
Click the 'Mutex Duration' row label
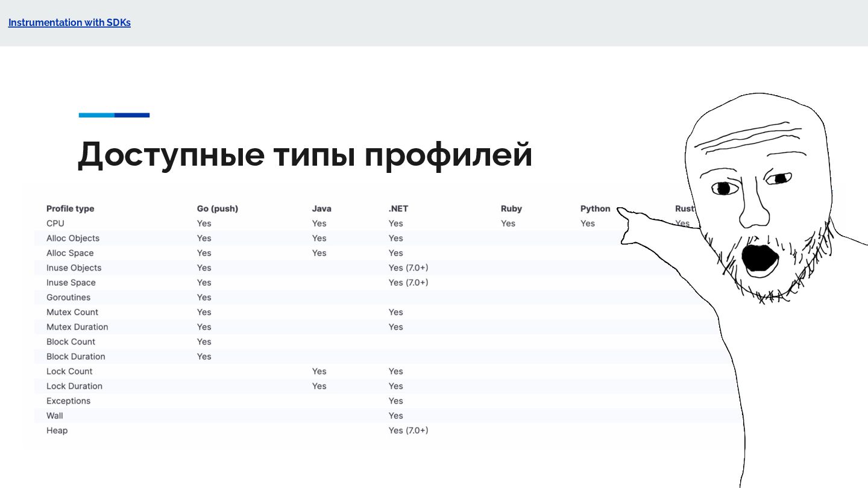(x=77, y=327)
